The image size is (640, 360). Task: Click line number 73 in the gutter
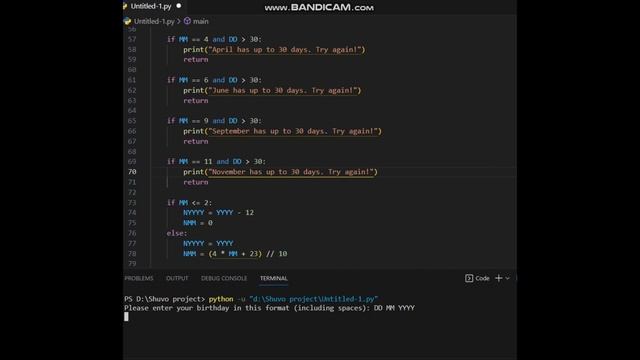coord(132,202)
